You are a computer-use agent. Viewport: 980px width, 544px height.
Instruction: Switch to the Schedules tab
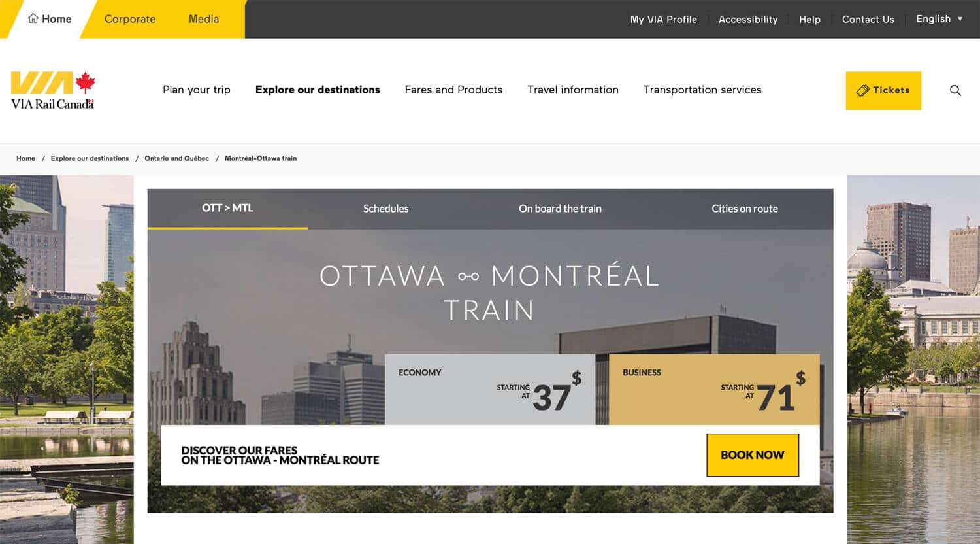pos(385,209)
